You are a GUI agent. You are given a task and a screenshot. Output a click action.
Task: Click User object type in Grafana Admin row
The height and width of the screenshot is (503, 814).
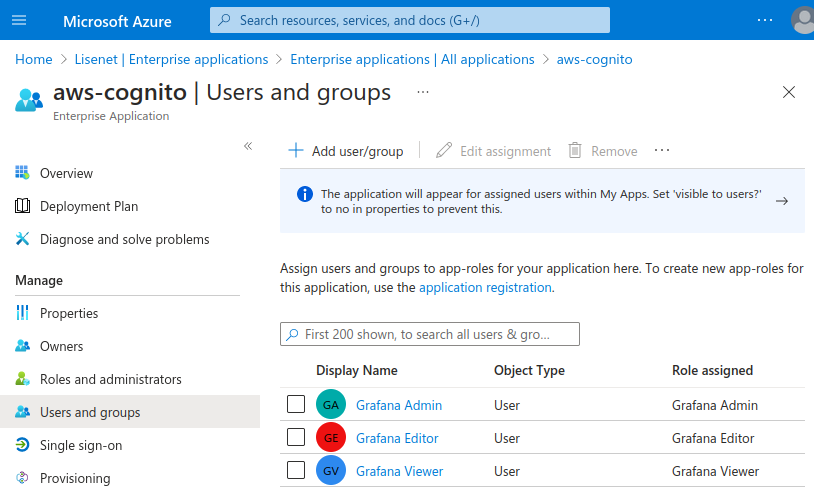[507, 405]
